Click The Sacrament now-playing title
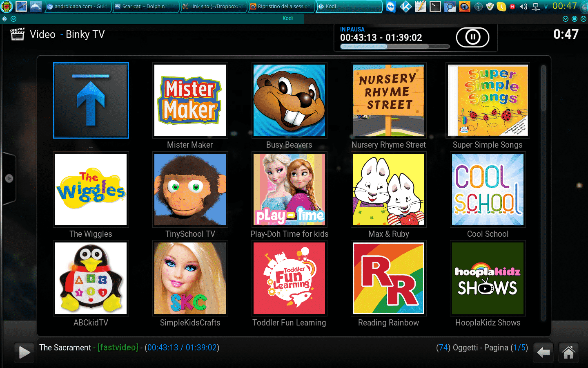 coord(65,348)
